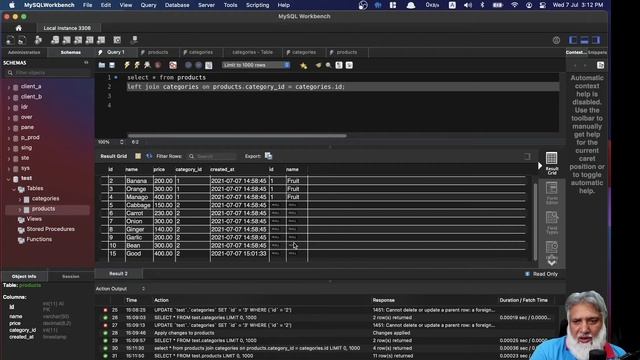
Task: Execute the statement under cursor icon
Action: pos(137,65)
